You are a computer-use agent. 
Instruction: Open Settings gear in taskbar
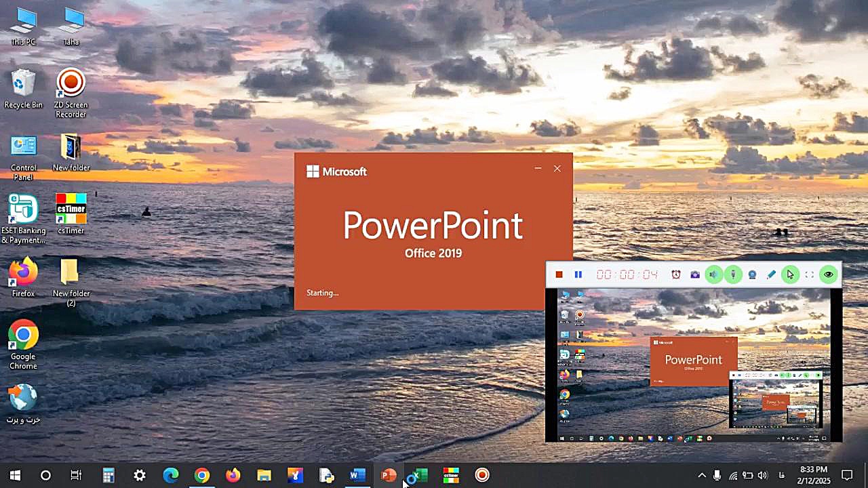pos(140,475)
